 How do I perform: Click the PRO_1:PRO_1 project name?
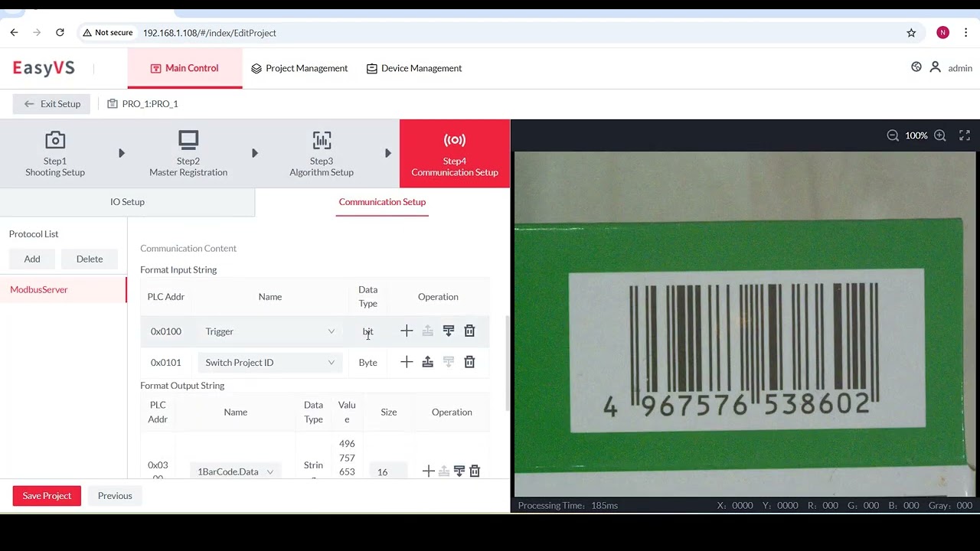point(150,104)
